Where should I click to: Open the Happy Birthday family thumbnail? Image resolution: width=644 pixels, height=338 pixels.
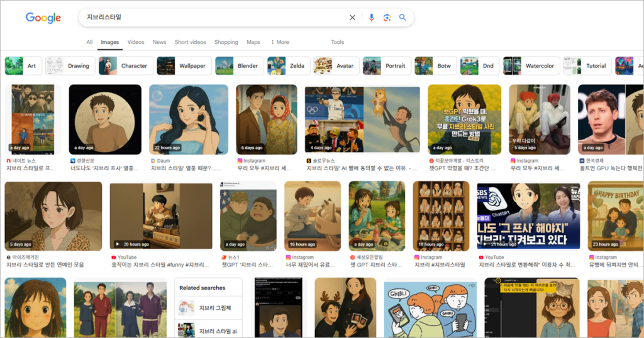click(616, 216)
